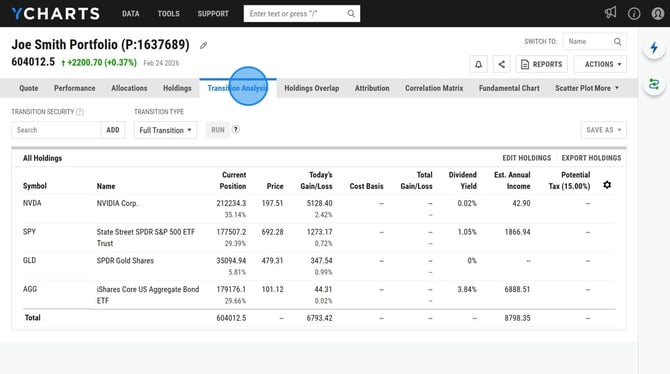Click the RUN help question mark icon

(x=235, y=130)
